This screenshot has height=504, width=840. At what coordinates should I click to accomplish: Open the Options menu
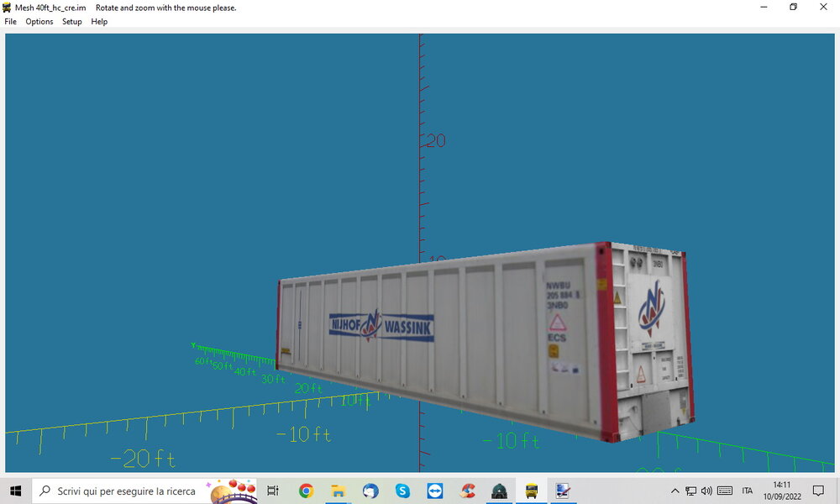(x=39, y=22)
